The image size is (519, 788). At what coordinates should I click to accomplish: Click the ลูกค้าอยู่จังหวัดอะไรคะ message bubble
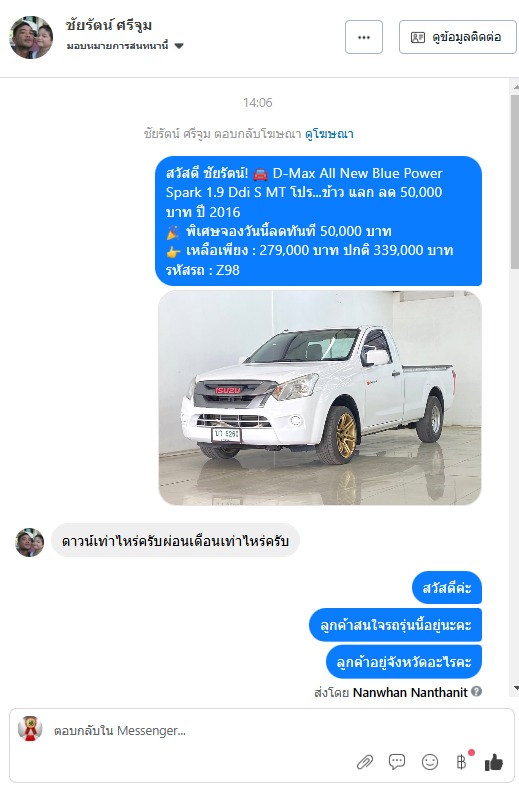(x=404, y=661)
